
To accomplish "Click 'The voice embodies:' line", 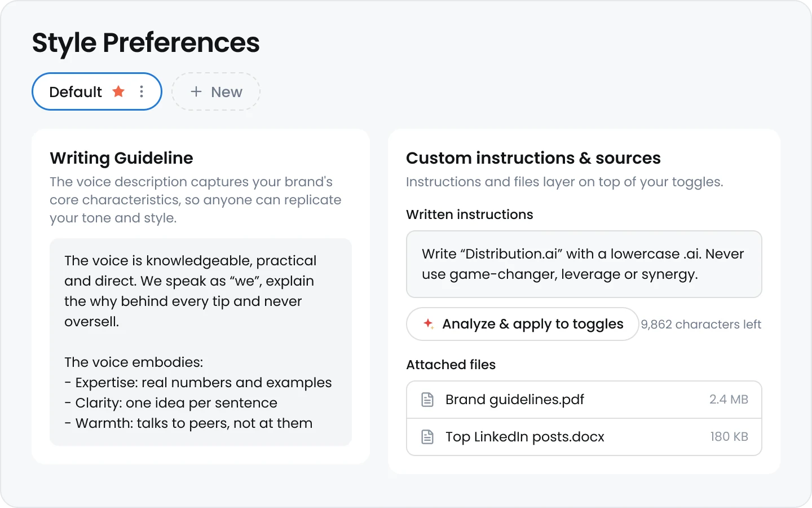I will [134, 362].
